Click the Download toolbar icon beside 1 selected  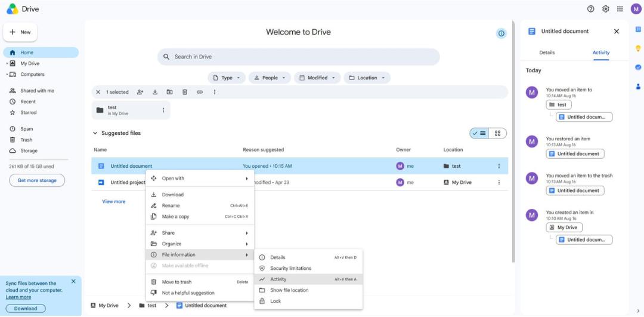pos(155,92)
